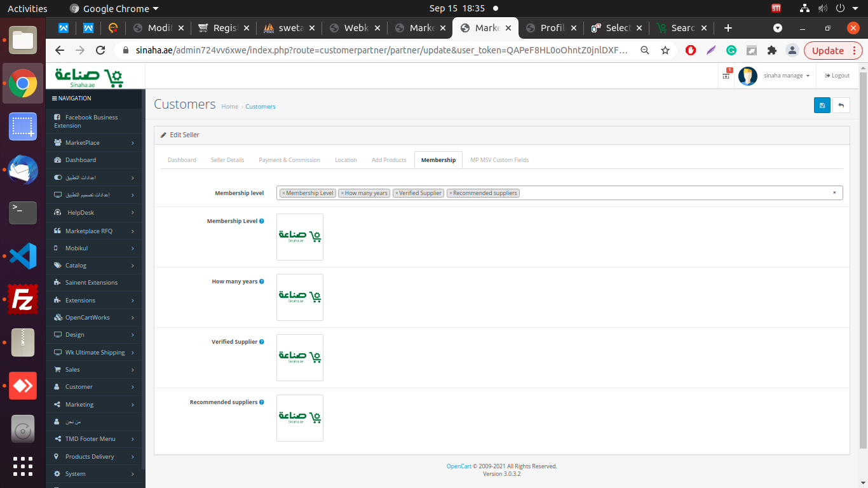Image resolution: width=868 pixels, height=488 pixels.
Task: Click the browser address bar
Action: 381,50
